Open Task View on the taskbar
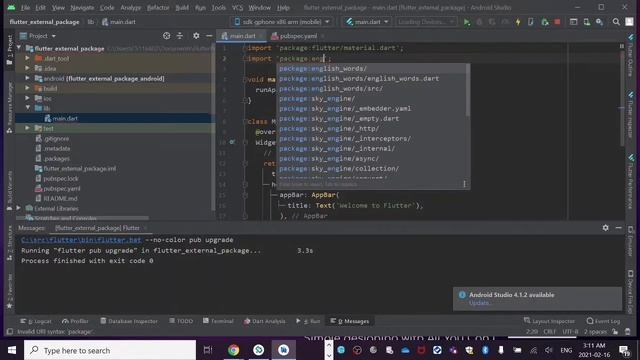This screenshot has width=640, height=360. [208, 350]
